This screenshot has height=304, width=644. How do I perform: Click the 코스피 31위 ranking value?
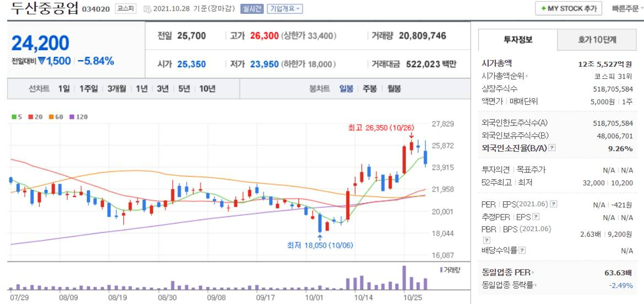click(614, 76)
